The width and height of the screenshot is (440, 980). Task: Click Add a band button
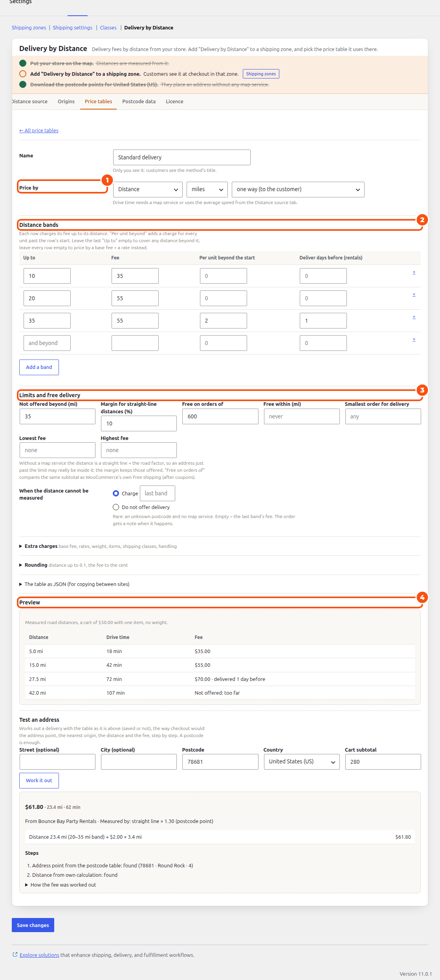pyautogui.click(x=39, y=367)
